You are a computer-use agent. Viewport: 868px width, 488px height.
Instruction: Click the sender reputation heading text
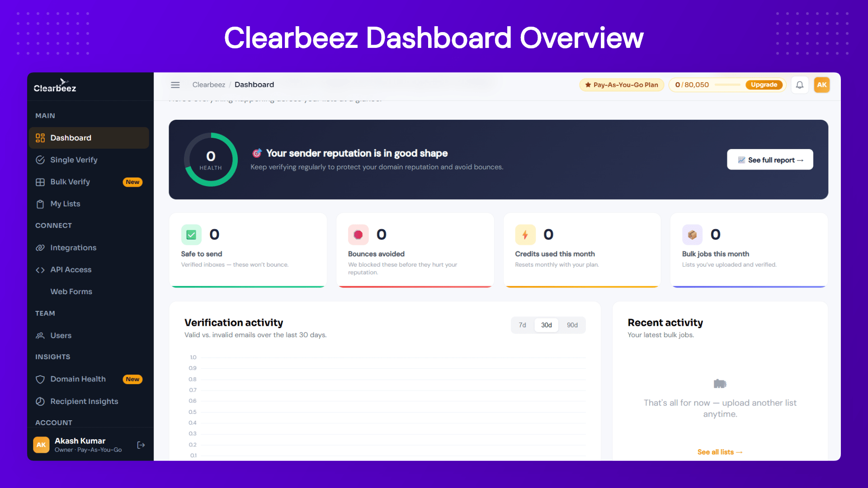(x=357, y=153)
